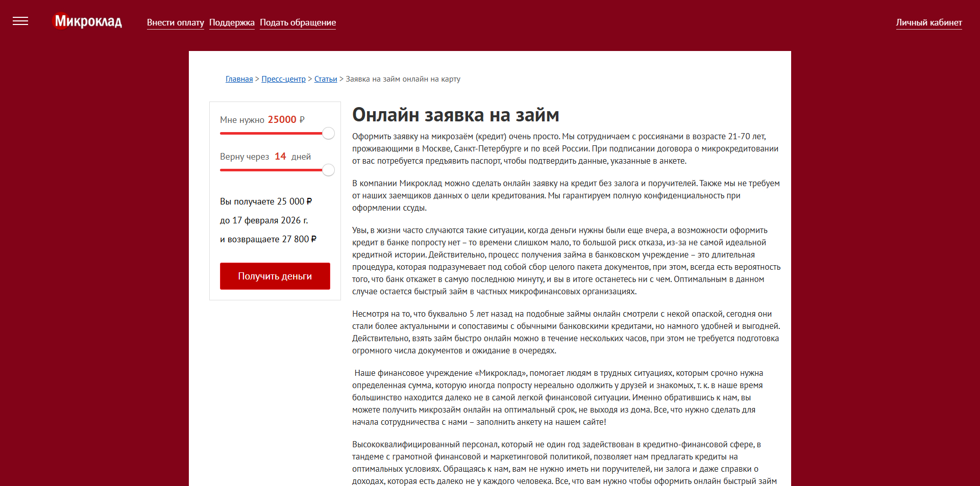Adjust the loan amount slider handle
980x486 pixels.
tap(328, 133)
